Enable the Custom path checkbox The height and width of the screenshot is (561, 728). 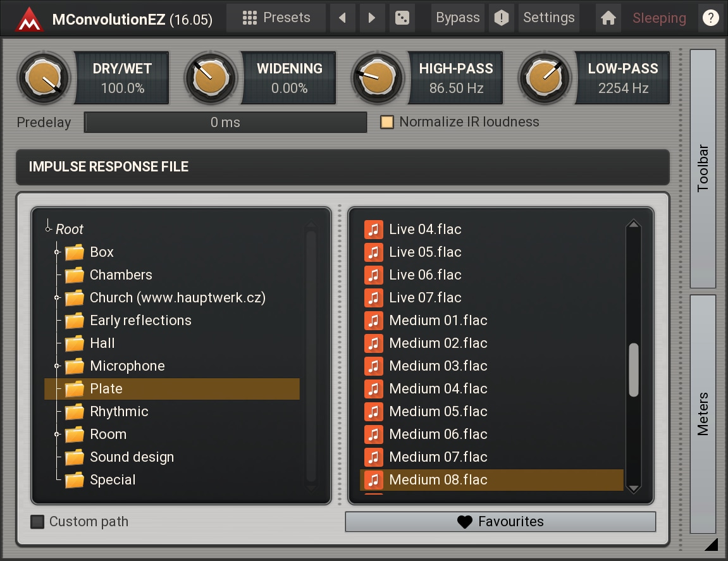click(37, 522)
